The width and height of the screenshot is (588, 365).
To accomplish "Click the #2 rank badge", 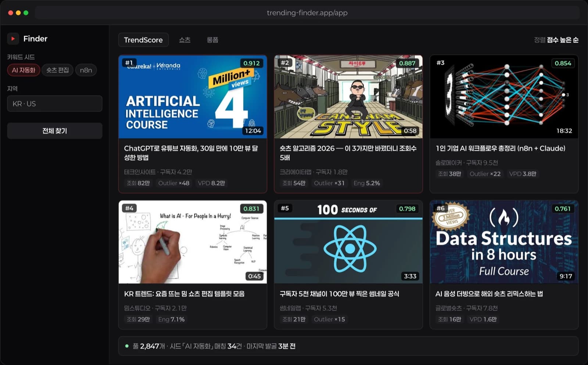I will (x=285, y=63).
